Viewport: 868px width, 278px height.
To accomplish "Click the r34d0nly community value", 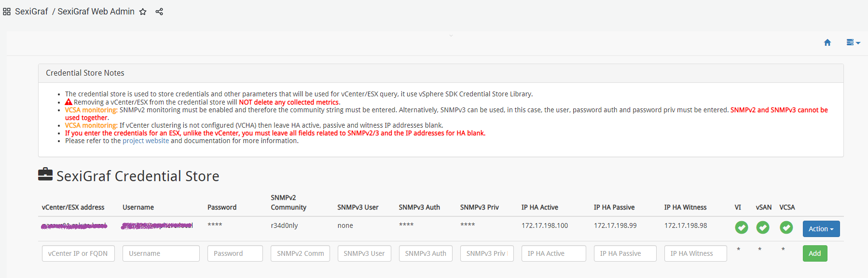I will click(284, 225).
